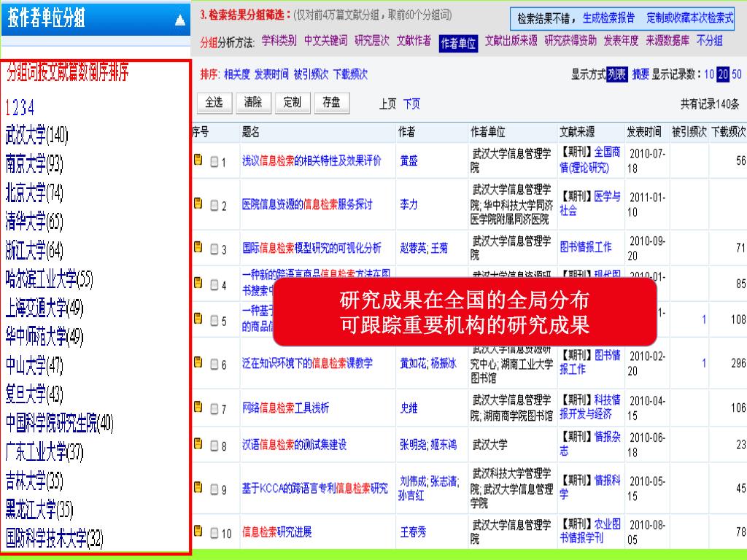
Task: Click the yellow document icon in row 8
Action: pyautogui.click(x=198, y=444)
